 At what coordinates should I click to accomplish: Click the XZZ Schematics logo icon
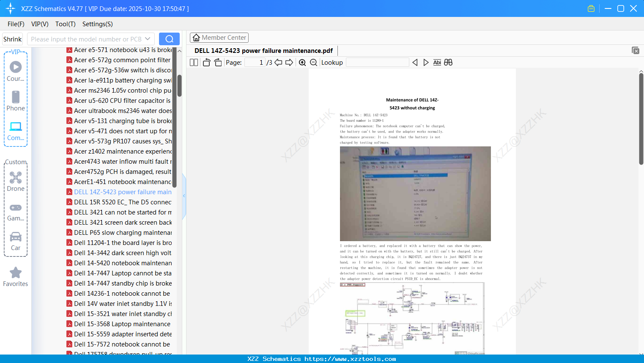(x=11, y=8)
